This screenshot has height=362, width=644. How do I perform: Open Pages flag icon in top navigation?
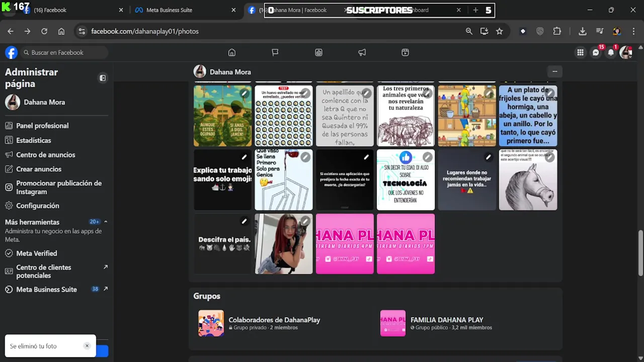click(x=275, y=52)
